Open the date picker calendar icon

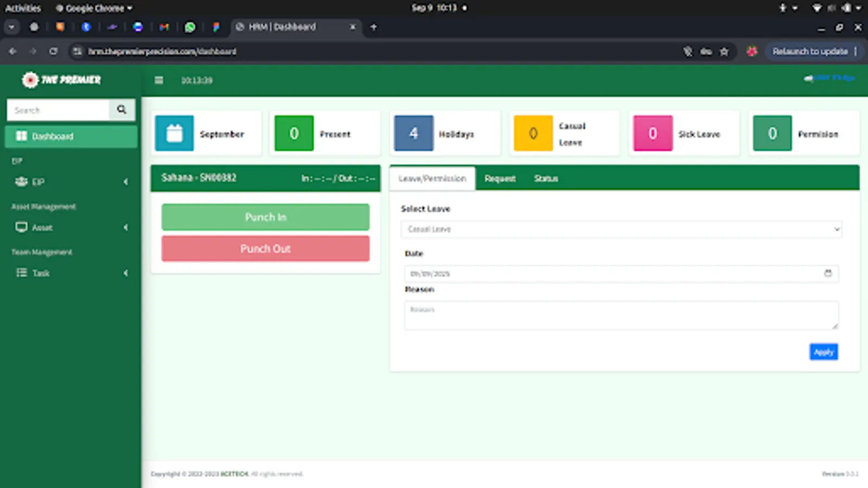click(828, 273)
